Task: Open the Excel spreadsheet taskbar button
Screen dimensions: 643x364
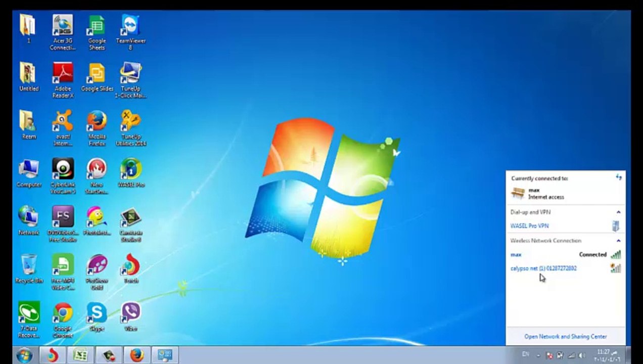Action: 80,355
